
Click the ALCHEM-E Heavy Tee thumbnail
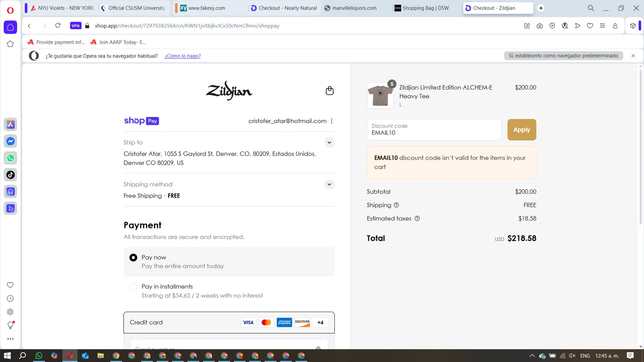tap(380, 95)
